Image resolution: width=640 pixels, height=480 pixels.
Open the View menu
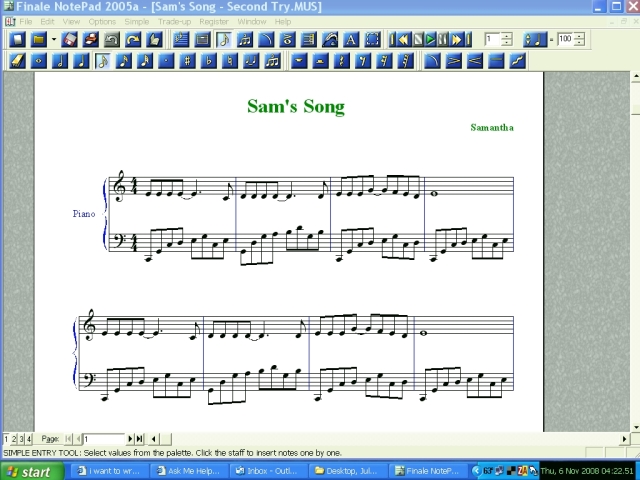tap(72, 21)
